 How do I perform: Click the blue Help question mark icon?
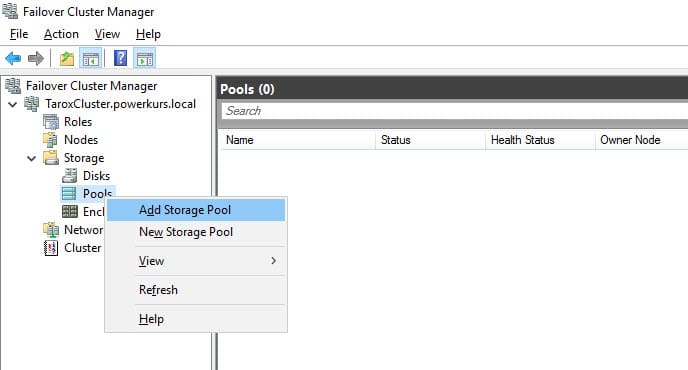[120, 58]
